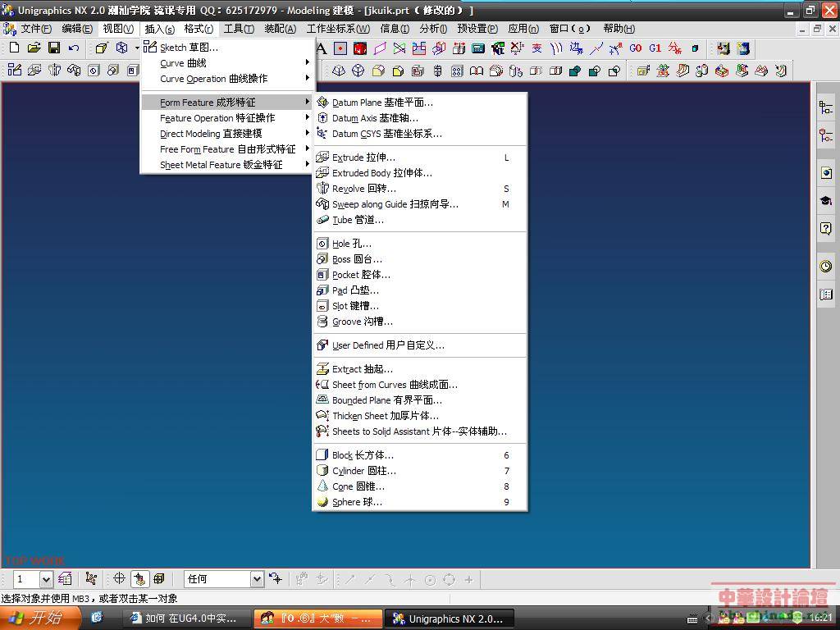Select Sphere 球 menu entry
This screenshot has height=630, width=840.
click(x=420, y=502)
